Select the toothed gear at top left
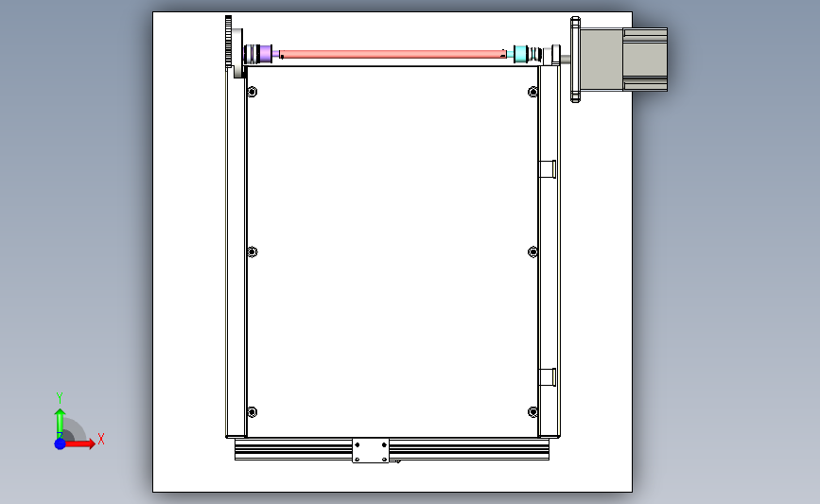The height and width of the screenshot is (504, 820). point(229,43)
